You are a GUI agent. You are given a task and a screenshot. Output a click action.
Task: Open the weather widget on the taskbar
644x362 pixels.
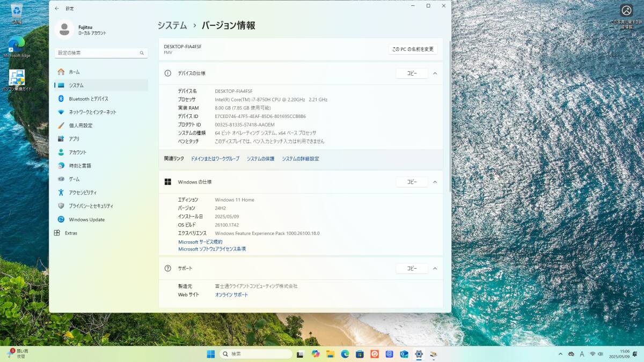(x=18, y=353)
